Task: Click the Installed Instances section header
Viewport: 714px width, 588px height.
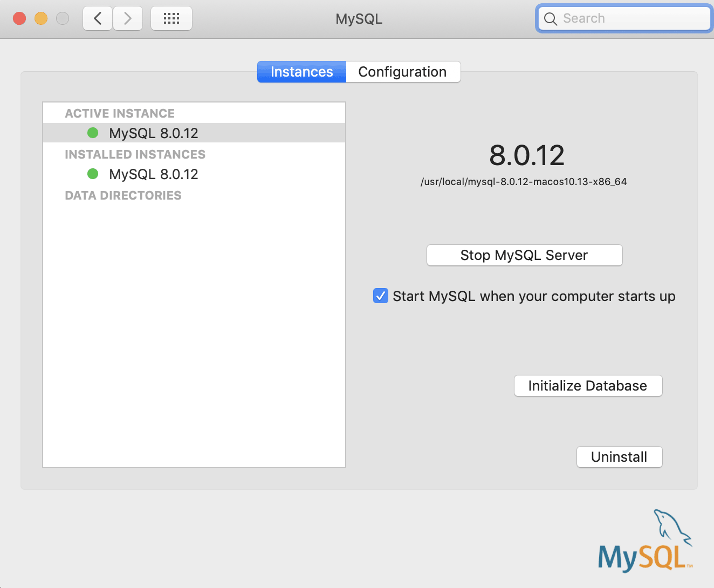Action: coord(135,154)
